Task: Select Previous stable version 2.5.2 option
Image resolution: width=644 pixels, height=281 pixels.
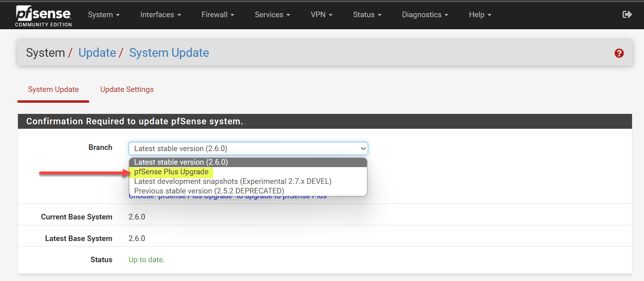Action: pyautogui.click(x=209, y=191)
